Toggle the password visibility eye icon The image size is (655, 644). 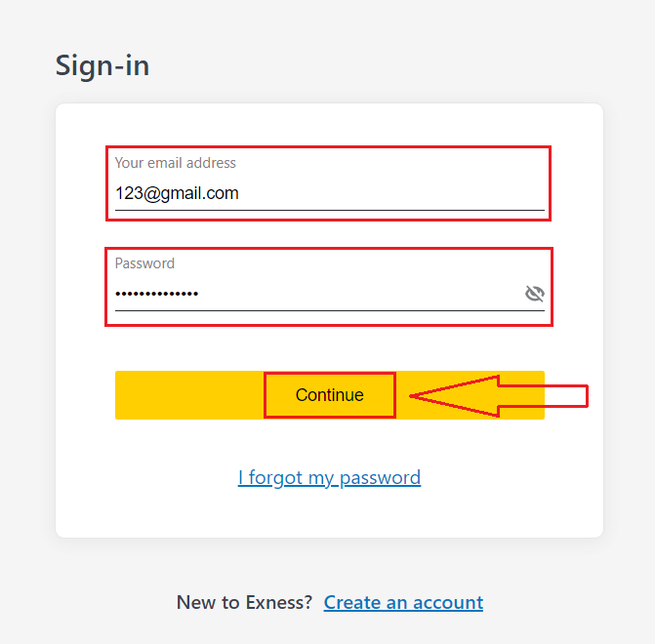(534, 294)
